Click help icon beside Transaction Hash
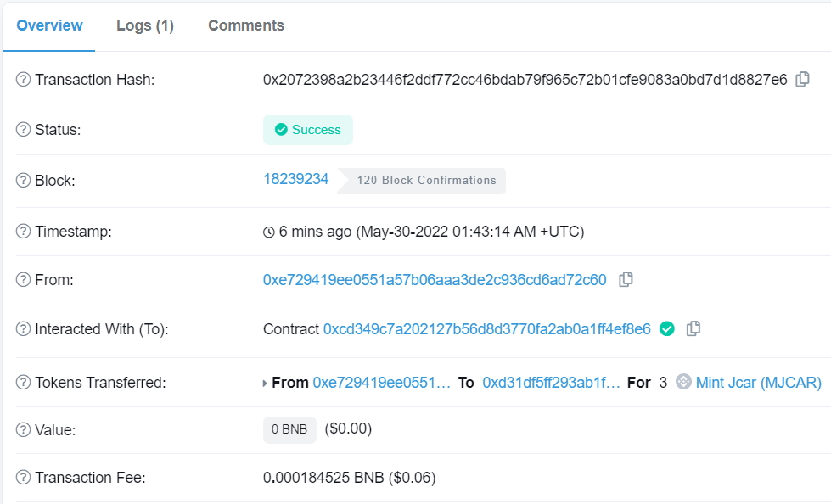831x504 pixels. click(23, 80)
